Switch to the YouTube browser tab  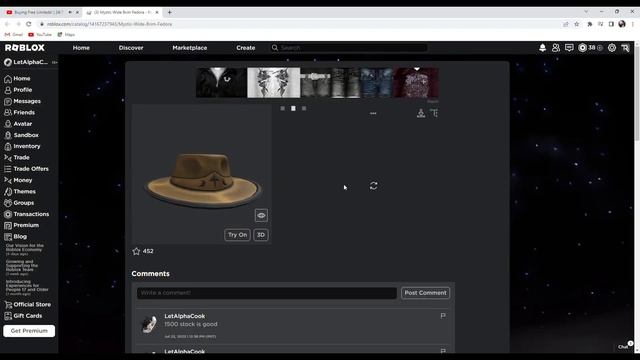(x=39, y=12)
